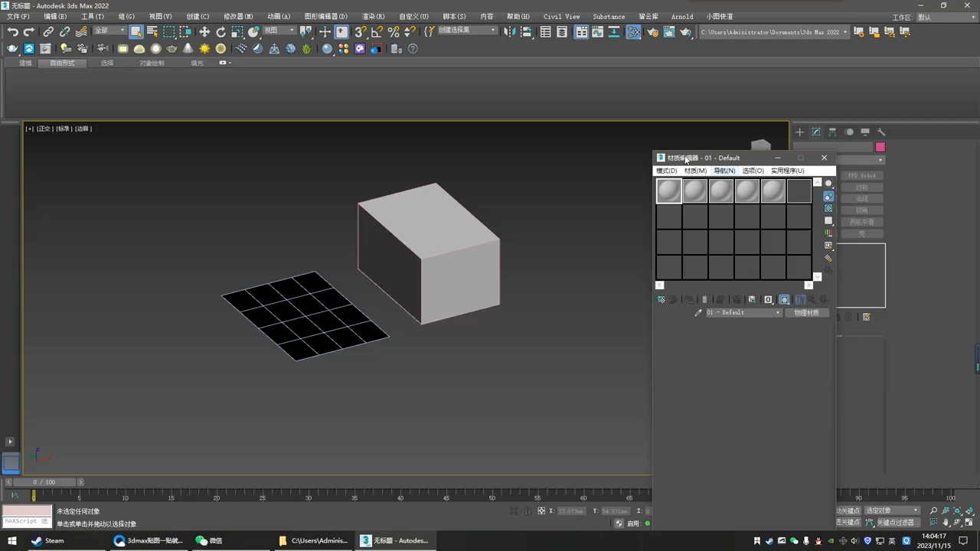Click the 壳 modifier button
This screenshot has width=980, height=551.
point(862,233)
